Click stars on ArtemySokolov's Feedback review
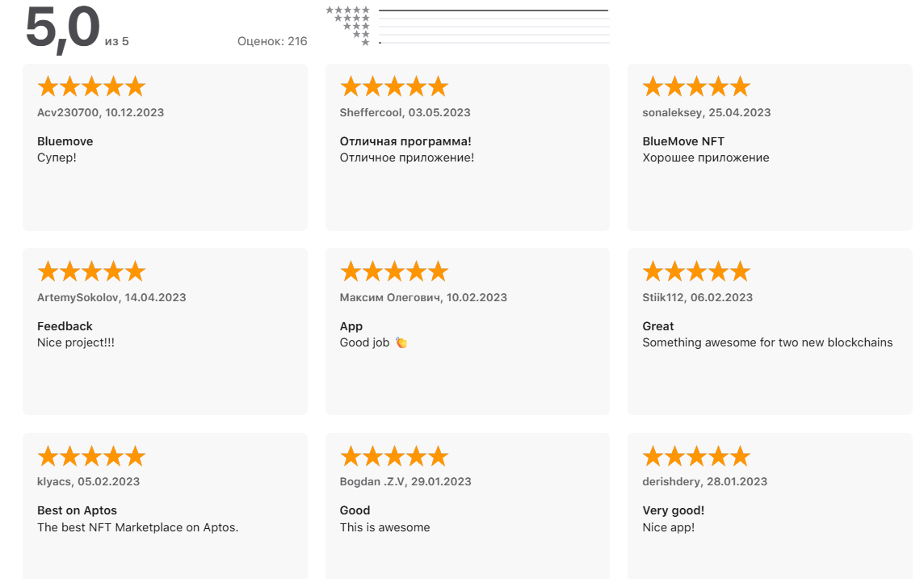This screenshot has width=924, height=579. point(91,271)
